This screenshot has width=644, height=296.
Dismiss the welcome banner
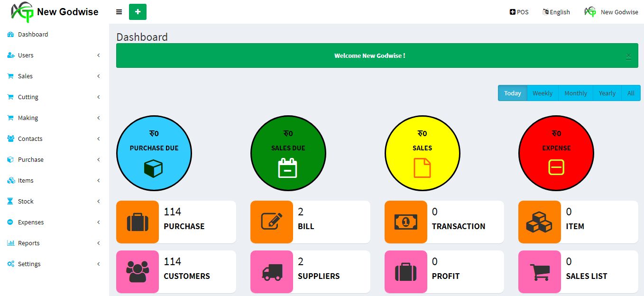click(x=628, y=56)
